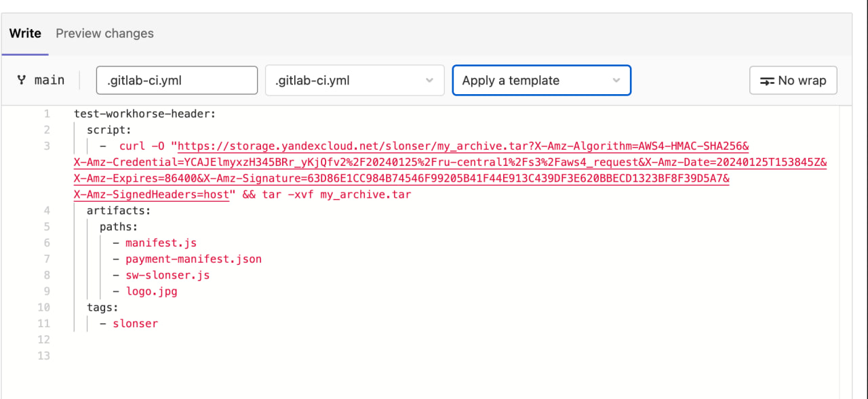
Task: Click the chevron on .gitlab-ci.yml template type selector
Action: (x=429, y=80)
